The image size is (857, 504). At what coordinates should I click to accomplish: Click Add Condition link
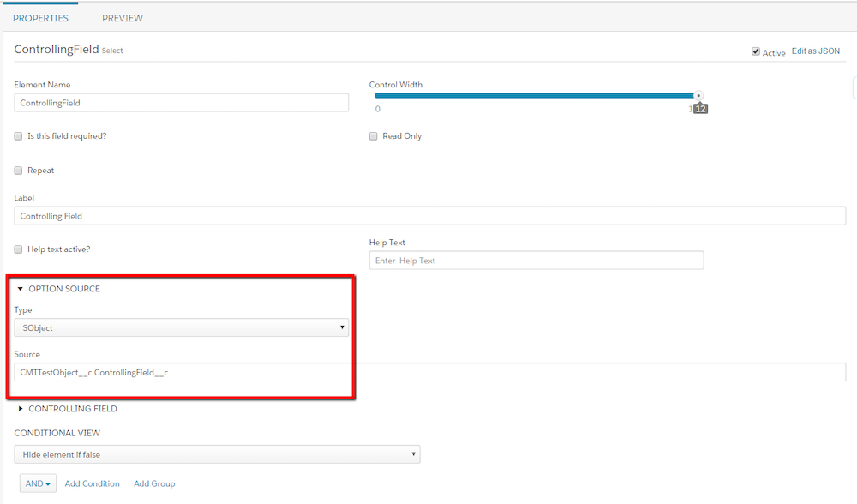92,483
